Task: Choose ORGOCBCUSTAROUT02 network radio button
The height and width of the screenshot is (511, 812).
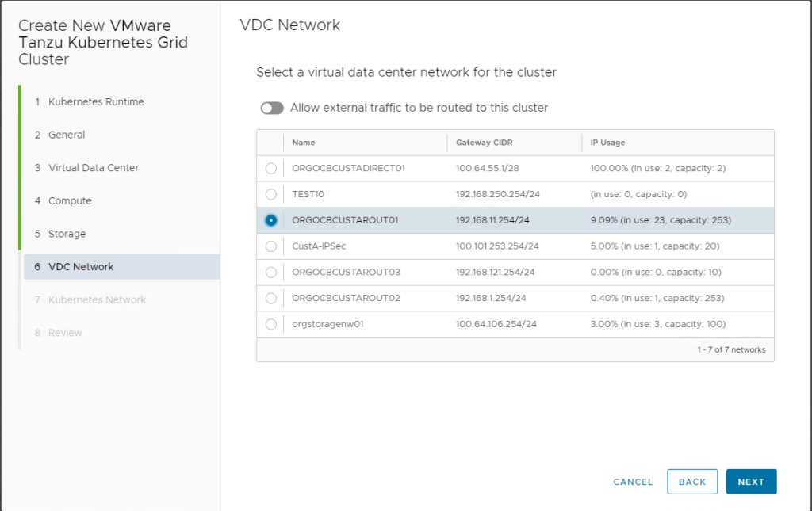Action: [x=271, y=299]
